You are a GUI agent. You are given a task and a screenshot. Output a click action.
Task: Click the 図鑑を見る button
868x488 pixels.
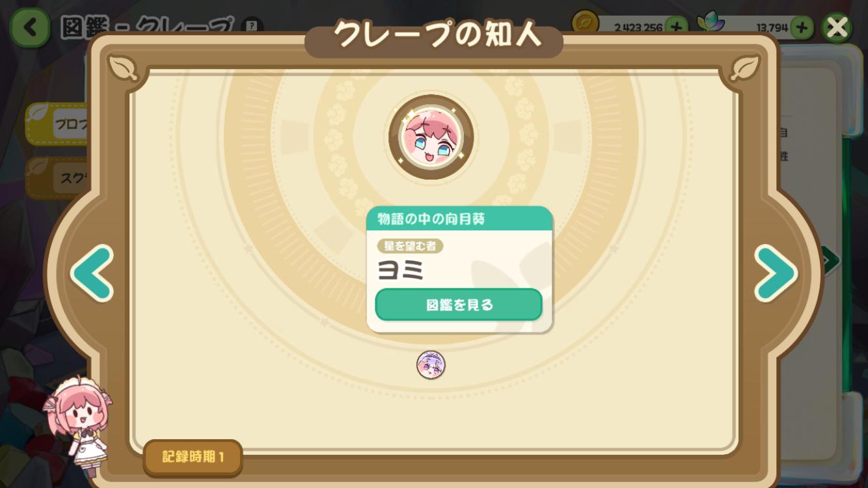tap(459, 305)
